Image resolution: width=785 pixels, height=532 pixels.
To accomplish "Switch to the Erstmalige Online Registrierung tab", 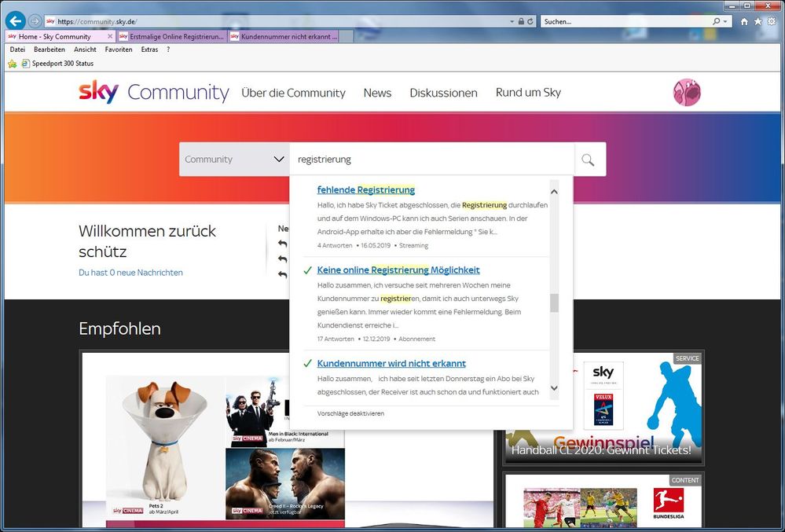I will [x=172, y=36].
